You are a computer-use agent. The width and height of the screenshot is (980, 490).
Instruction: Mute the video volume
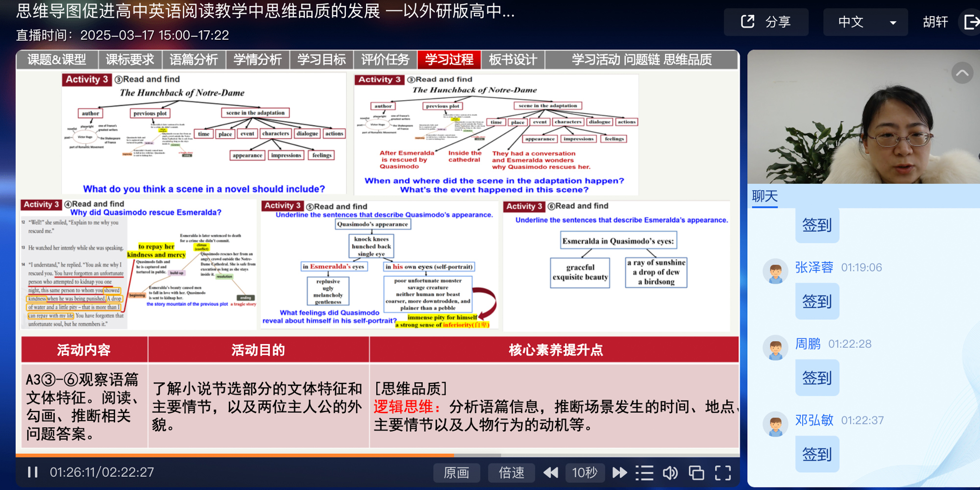pyautogui.click(x=670, y=472)
